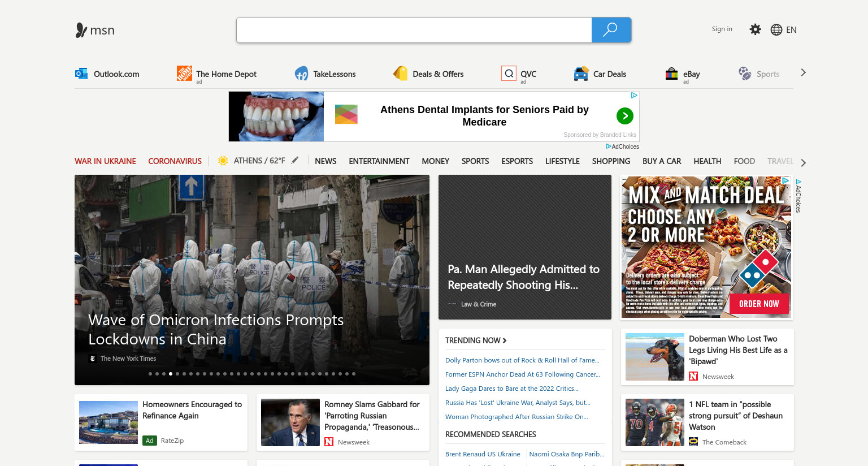The height and width of the screenshot is (466, 868).
Task: Open the Sports shortcut icon
Action: [x=745, y=74]
